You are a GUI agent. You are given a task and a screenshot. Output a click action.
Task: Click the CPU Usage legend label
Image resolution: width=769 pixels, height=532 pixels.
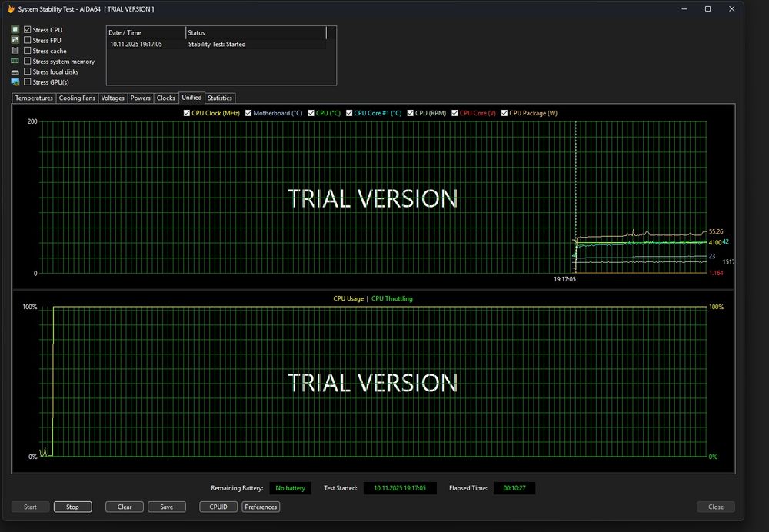click(x=348, y=298)
